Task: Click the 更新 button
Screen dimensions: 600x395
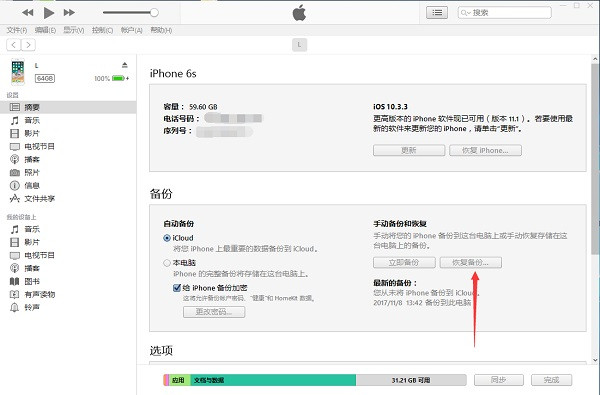Action: [409, 150]
